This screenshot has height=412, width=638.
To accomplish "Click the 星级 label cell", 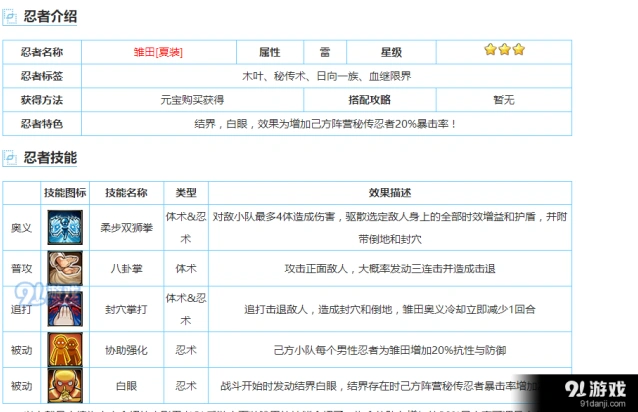I will tap(391, 52).
